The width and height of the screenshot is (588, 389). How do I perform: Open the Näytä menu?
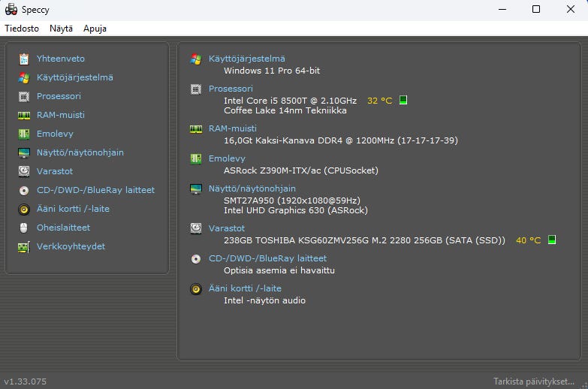tap(61, 29)
